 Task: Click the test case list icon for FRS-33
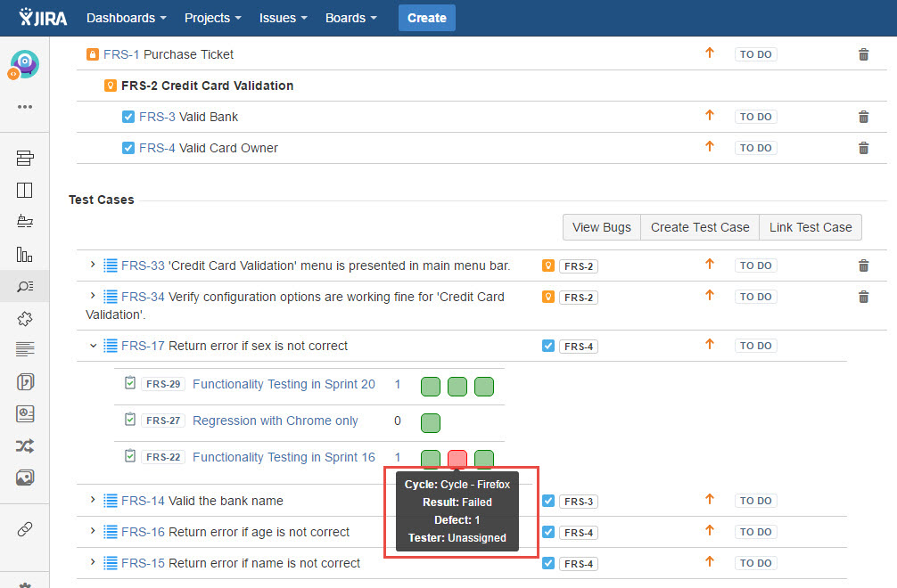[x=111, y=265]
